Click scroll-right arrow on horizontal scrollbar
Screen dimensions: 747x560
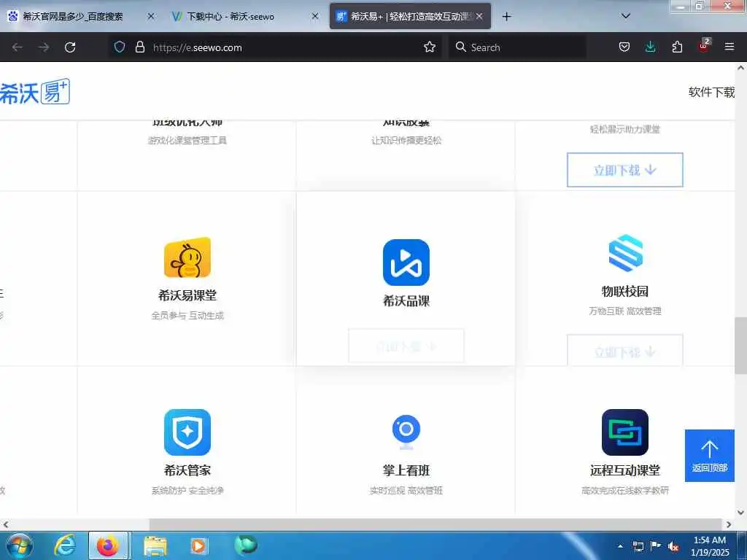(729, 524)
